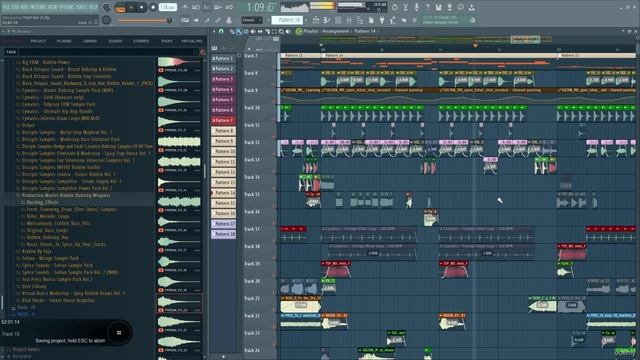The height and width of the screenshot is (360, 640).
Task: Open the global snap selector dropdown
Action: coord(251,20)
